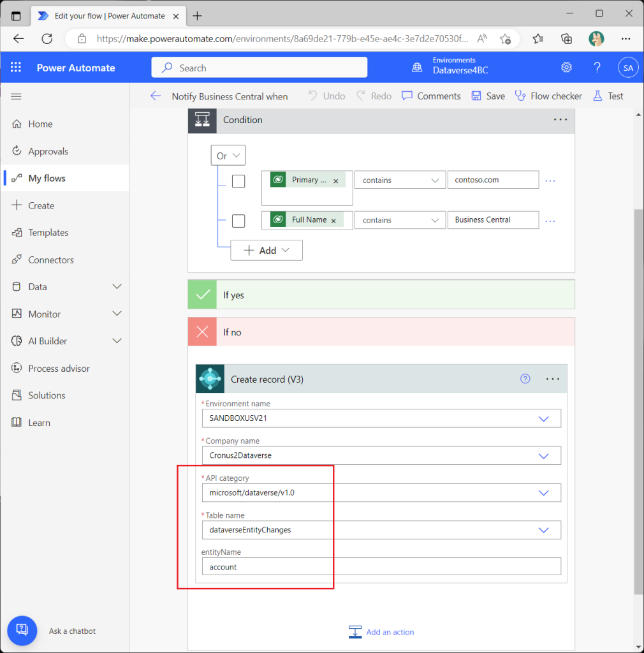Open Solutions in the sidebar

(65, 395)
